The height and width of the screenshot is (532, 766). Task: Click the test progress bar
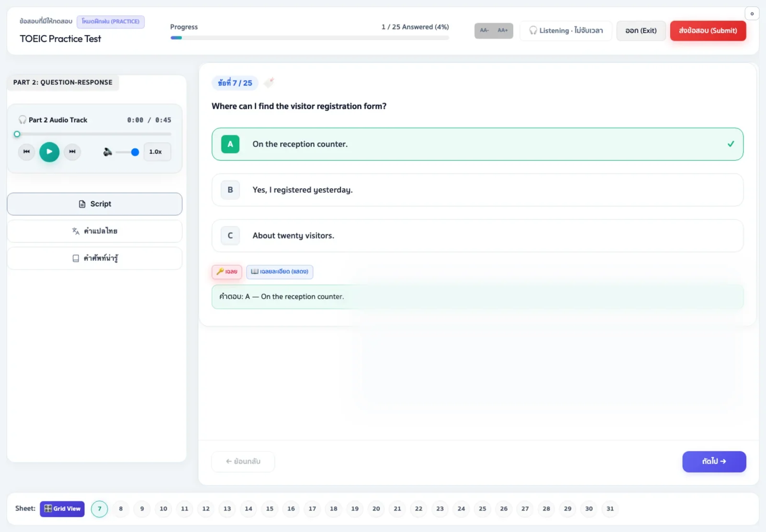309,38
